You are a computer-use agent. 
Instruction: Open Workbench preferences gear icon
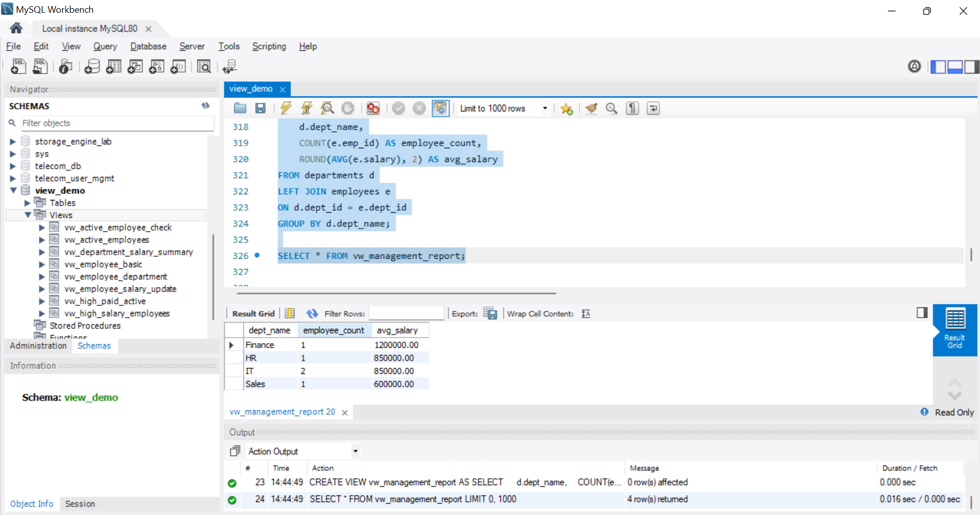click(x=914, y=66)
